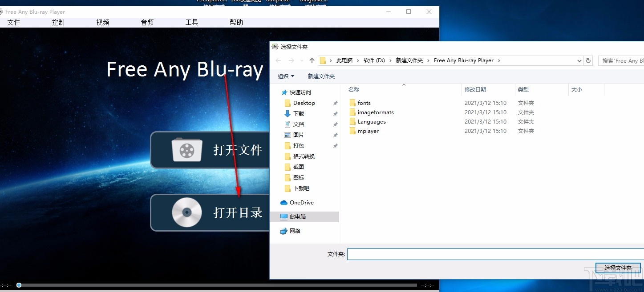Screen dimensions: 644x292
Task: Open the 音频 menu
Action: pyautogui.click(x=147, y=22)
